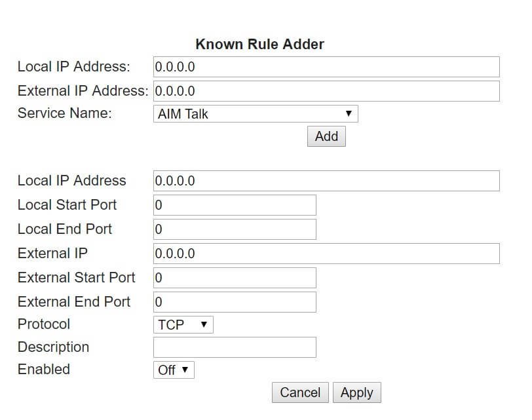This screenshot has height=420, width=532.
Task: Click the Description label text
Action: 53,347
